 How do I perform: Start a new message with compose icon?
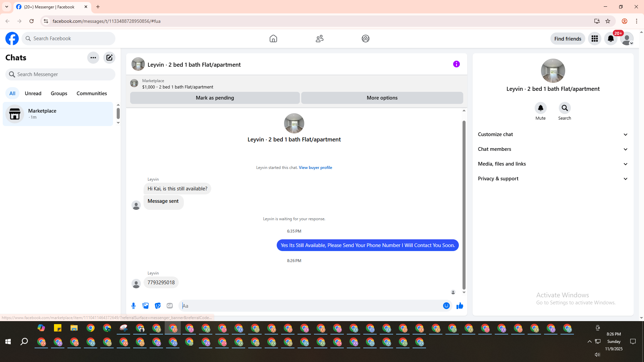click(x=109, y=58)
